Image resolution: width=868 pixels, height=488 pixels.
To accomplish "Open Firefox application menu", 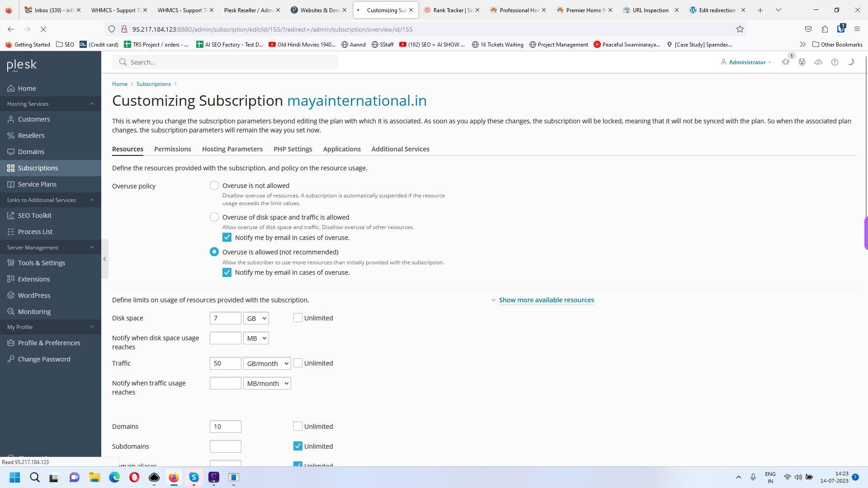I will click(x=857, y=29).
